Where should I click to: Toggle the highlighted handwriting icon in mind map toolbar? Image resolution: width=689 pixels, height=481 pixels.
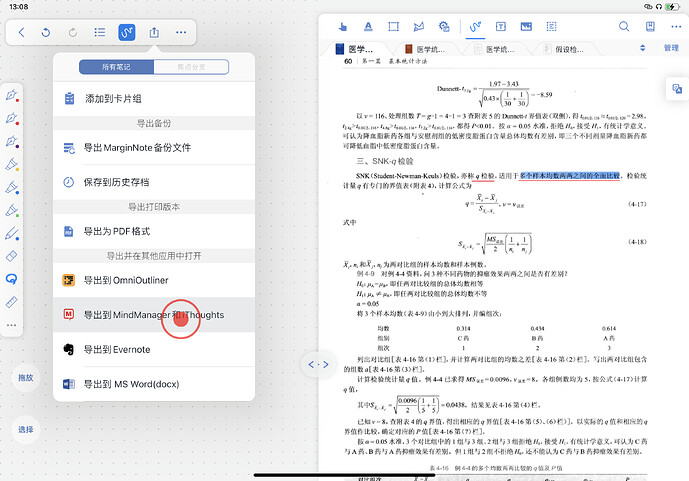(x=127, y=32)
